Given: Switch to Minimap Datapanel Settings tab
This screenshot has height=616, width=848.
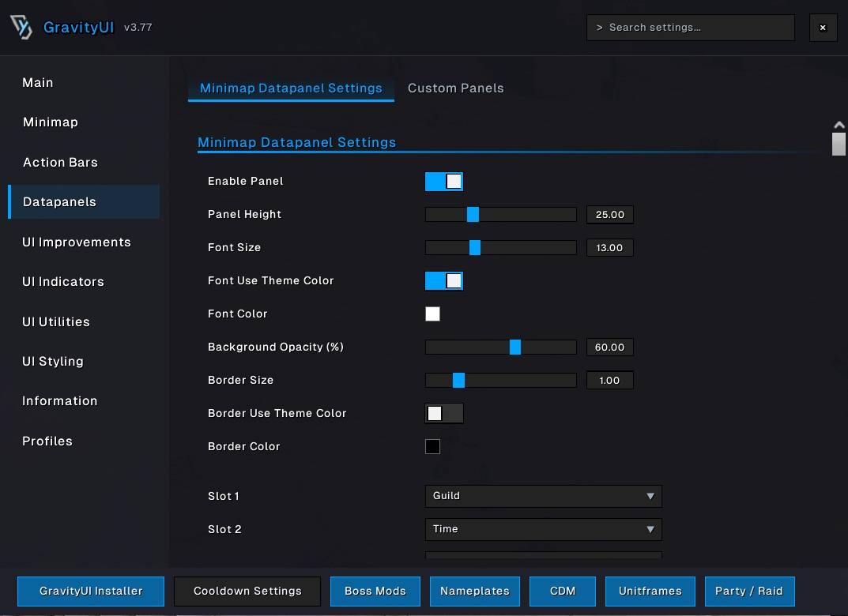Looking at the screenshot, I should 291,88.
